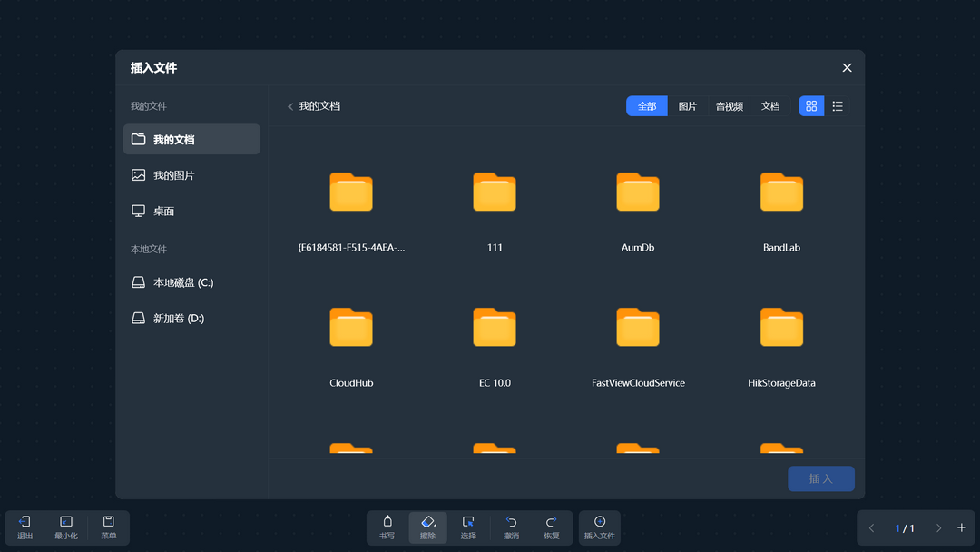Screen dimensions: 980x552
Task: Filter files by 音视频 tab
Action: point(729,106)
